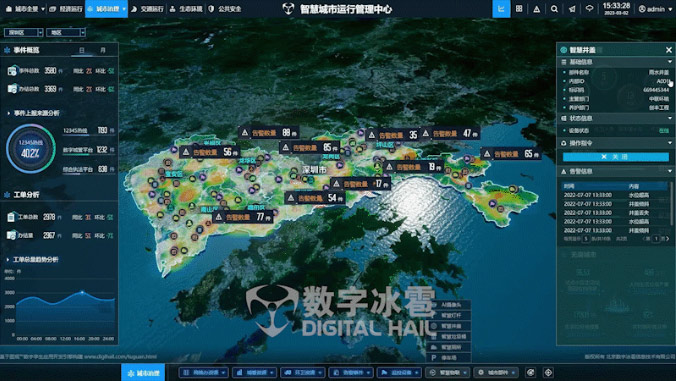Image resolution: width=676 pixels, height=381 pixels.
Task: Click the 告警数量 85 map marker
Action: pos(310,148)
